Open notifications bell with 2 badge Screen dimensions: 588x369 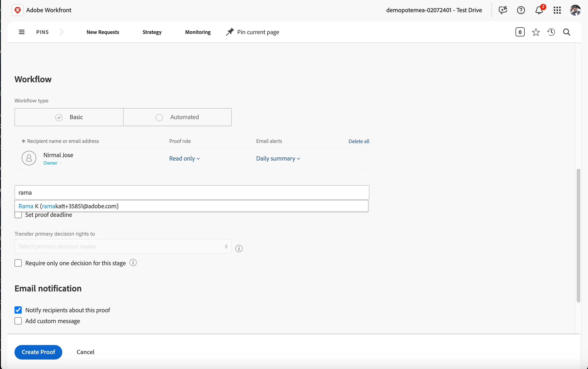pyautogui.click(x=539, y=10)
